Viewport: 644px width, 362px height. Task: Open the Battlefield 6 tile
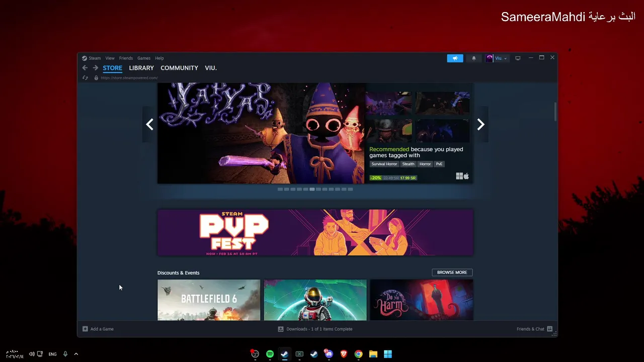[209, 300]
